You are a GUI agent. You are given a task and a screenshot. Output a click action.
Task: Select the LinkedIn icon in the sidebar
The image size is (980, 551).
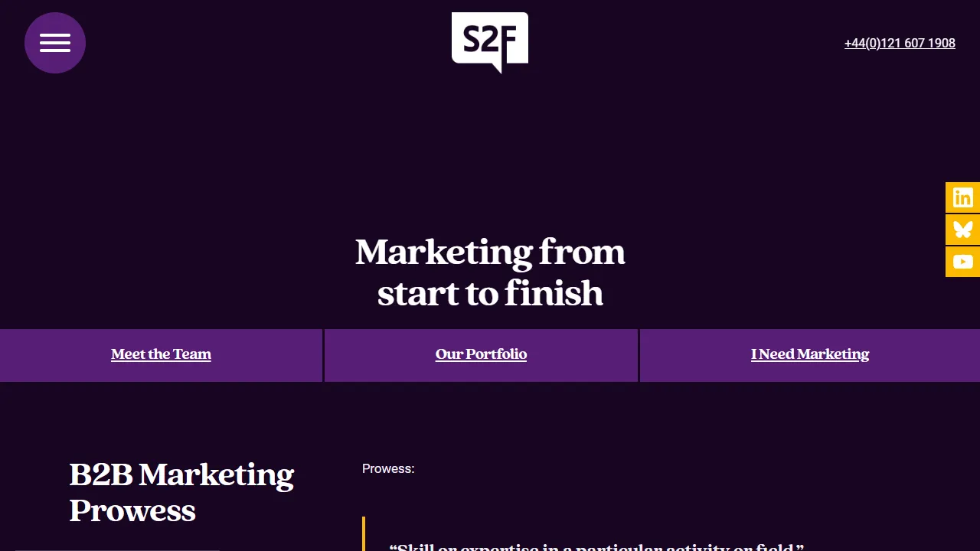pos(962,197)
